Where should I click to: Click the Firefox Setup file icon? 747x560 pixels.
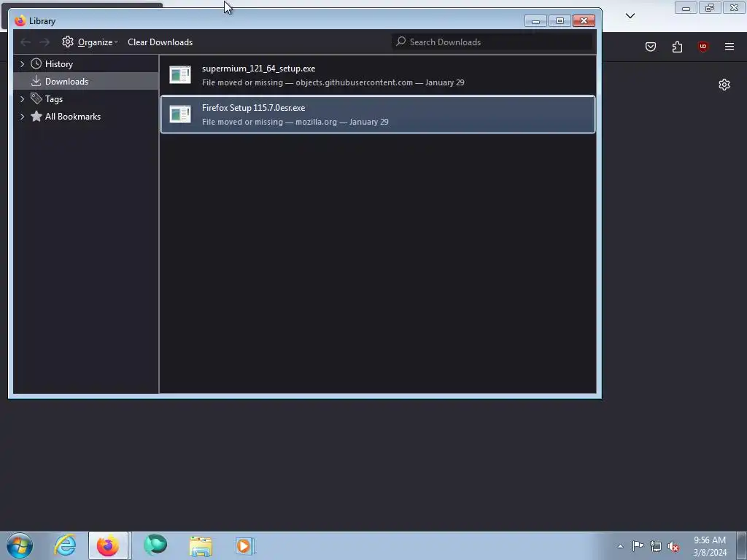[x=180, y=114]
